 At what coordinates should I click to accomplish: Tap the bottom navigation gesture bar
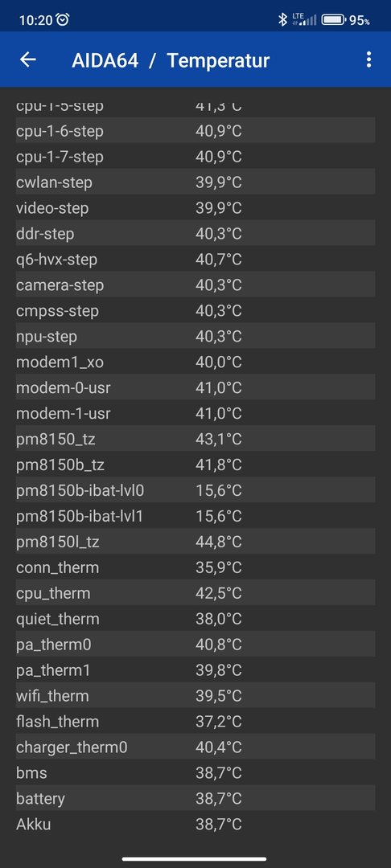(195, 858)
